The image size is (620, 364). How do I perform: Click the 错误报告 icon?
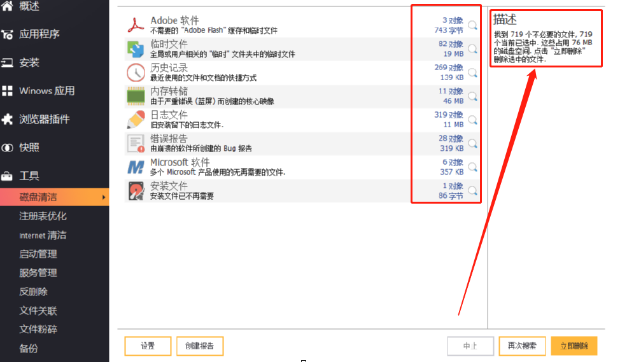click(x=136, y=143)
